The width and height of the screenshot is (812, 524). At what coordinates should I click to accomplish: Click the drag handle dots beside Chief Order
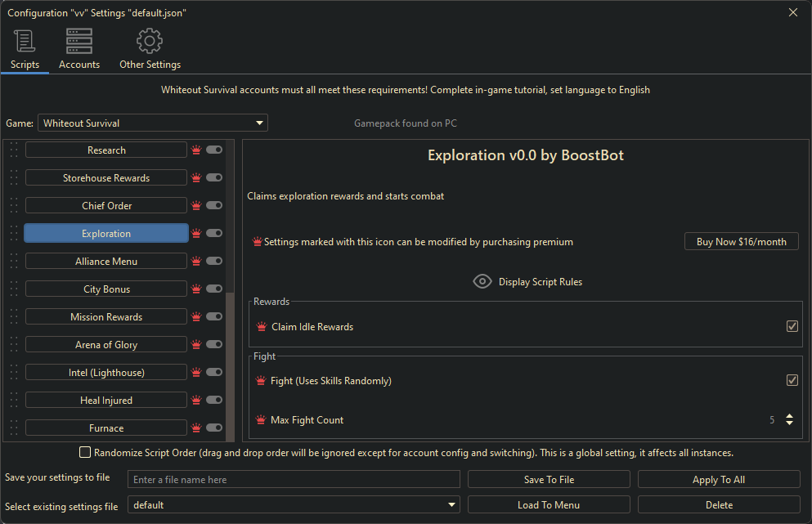tap(14, 205)
